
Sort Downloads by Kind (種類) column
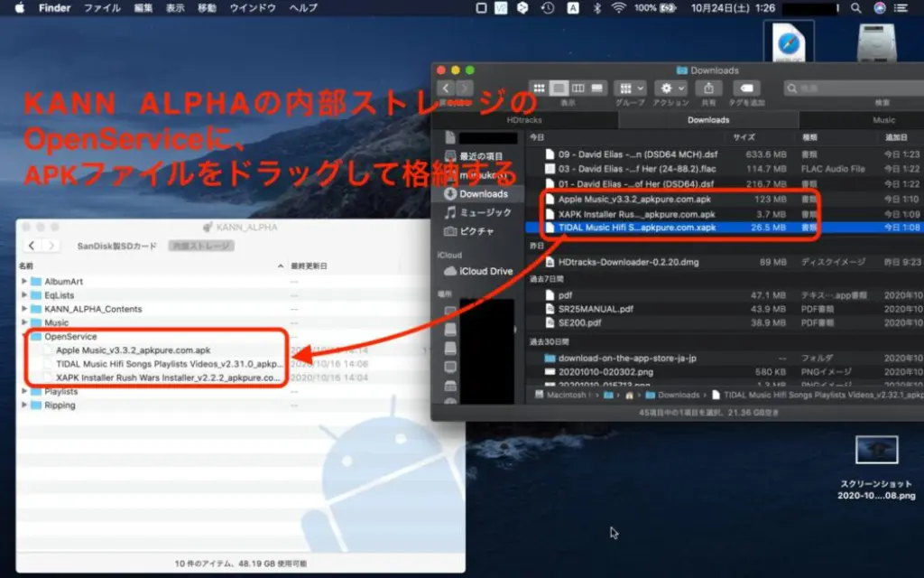click(x=809, y=137)
